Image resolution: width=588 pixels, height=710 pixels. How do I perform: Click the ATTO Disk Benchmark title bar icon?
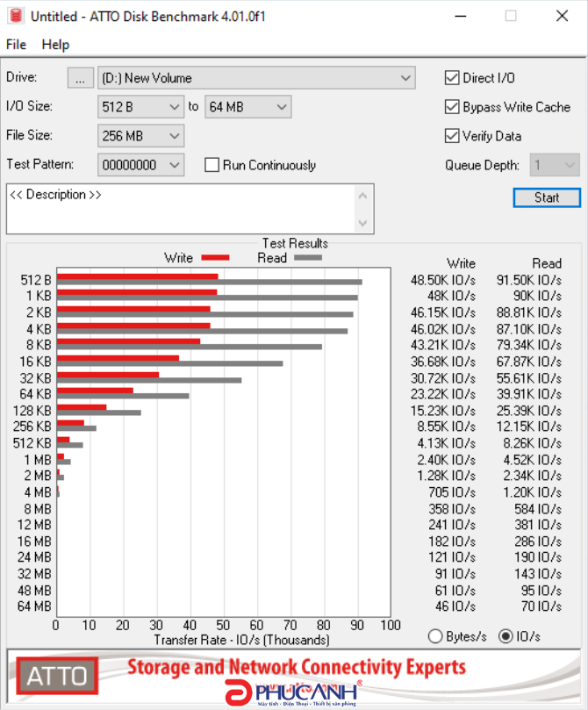16,16
